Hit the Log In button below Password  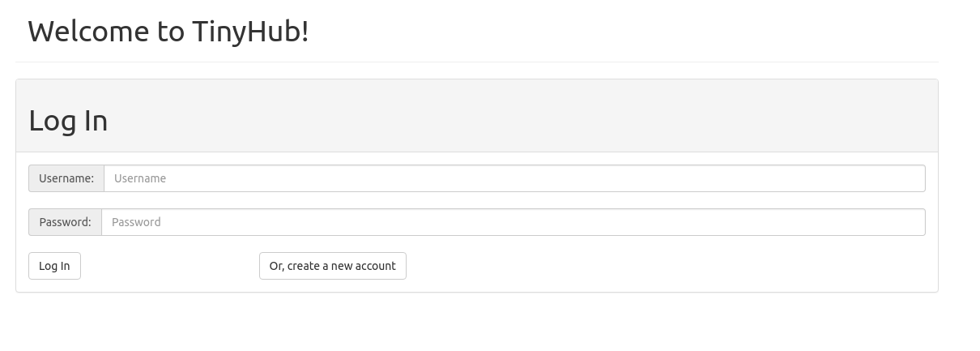coord(54,266)
